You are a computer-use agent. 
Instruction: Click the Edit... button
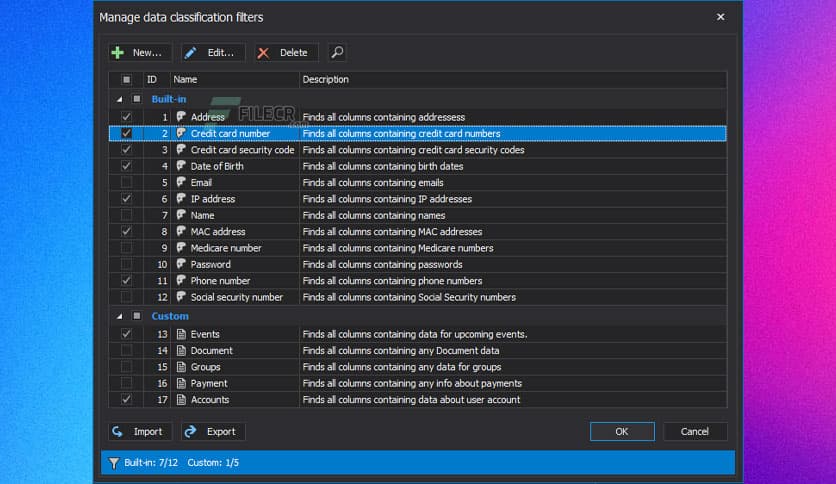213,52
